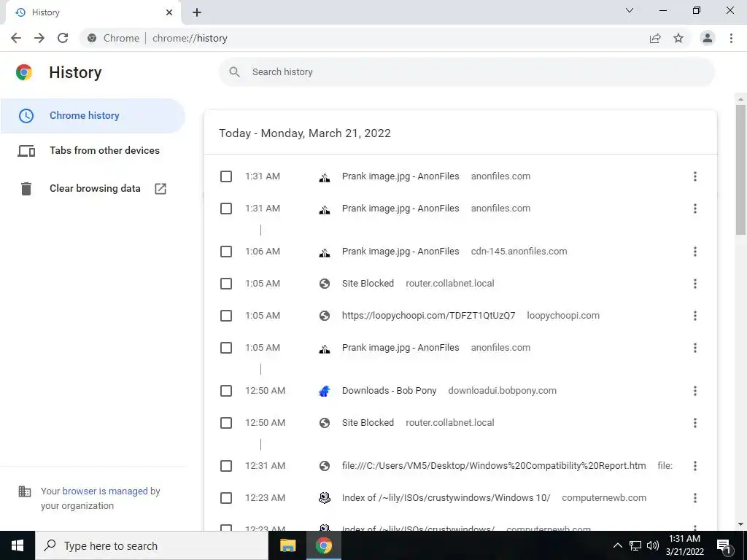747x560 pixels.
Task: Click the external link icon beside Clear browsing data
Action: [160, 189]
